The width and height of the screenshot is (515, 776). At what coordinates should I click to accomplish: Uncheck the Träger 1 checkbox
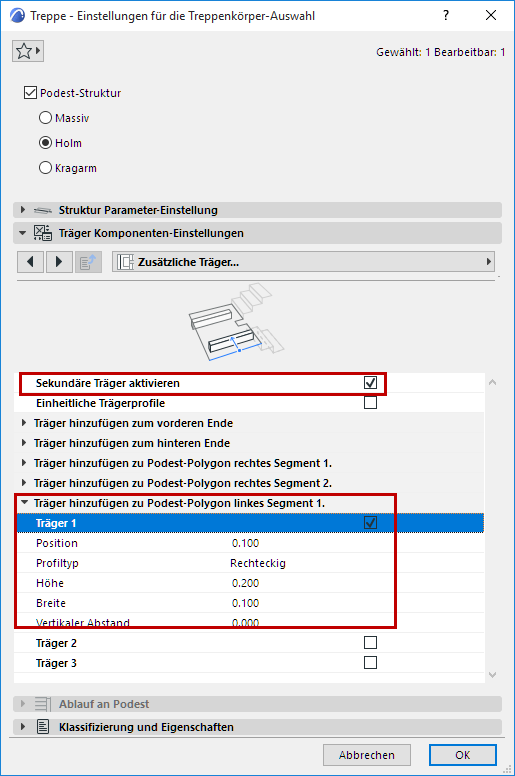[370, 523]
